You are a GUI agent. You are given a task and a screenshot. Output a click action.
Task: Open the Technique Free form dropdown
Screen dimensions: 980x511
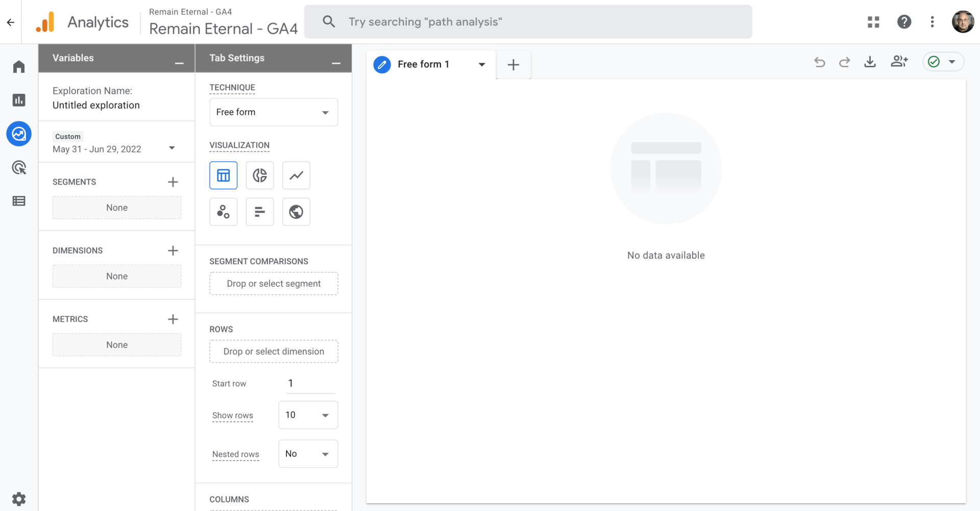pos(274,112)
